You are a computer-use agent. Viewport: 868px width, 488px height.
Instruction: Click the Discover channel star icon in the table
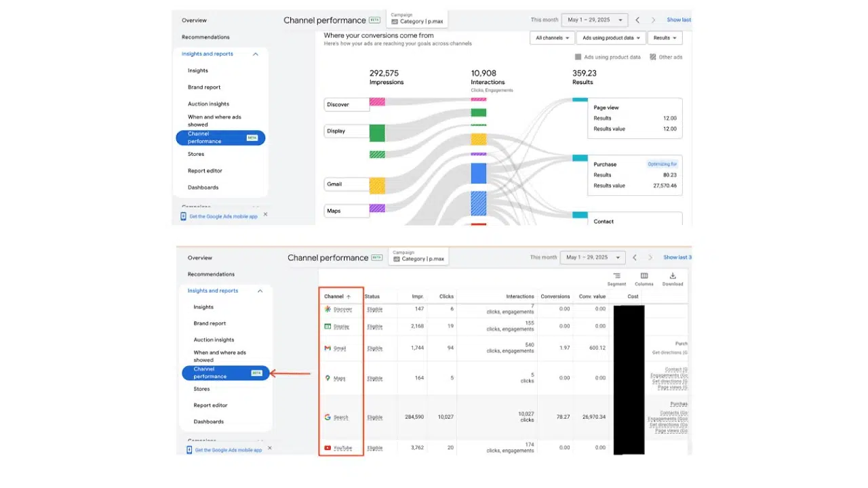[x=328, y=309]
